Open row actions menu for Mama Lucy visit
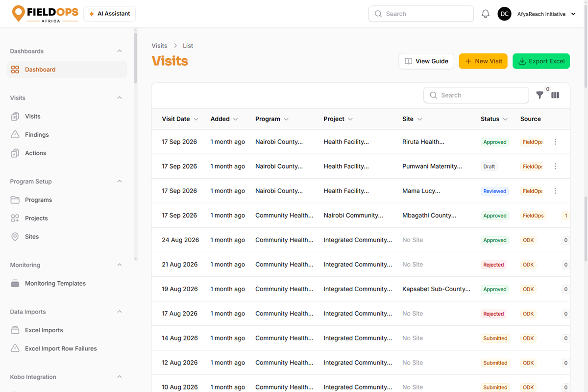 pyautogui.click(x=555, y=191)
